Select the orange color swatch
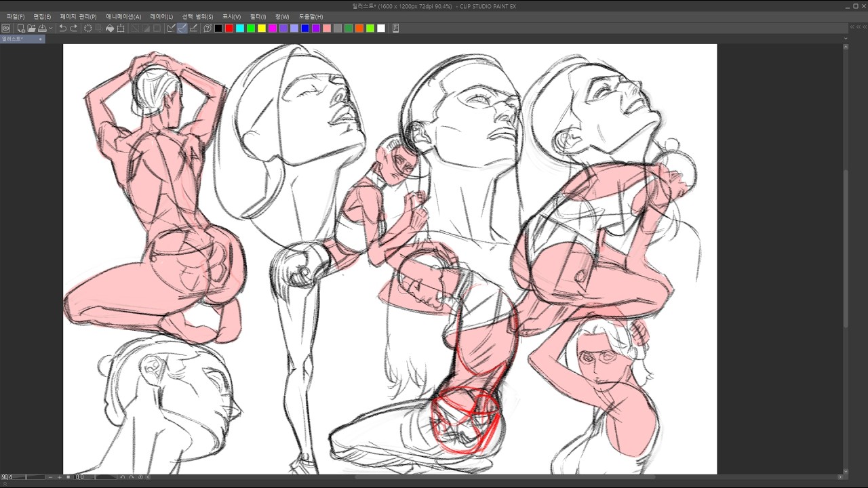Image resolution: width=868 pixels, height=488 pixels. tap(359, 28)
